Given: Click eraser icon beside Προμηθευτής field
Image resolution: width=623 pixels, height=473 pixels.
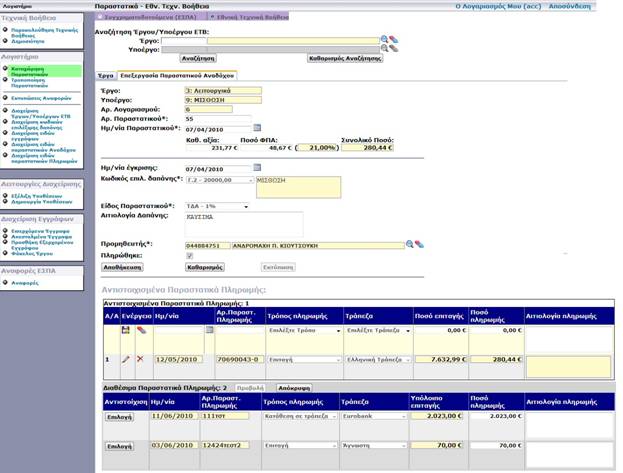Looking at the screenshot, I should pyautogui.click(x=421, y=243).
